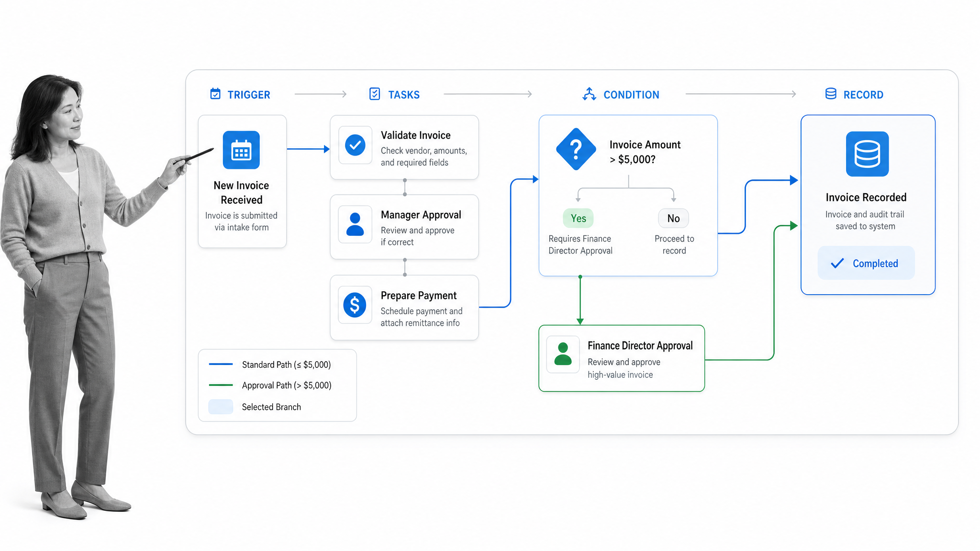This screenshot has width=980, height=551.
Task: Click the green connector dot below condition card
Action: pos(580,277)
